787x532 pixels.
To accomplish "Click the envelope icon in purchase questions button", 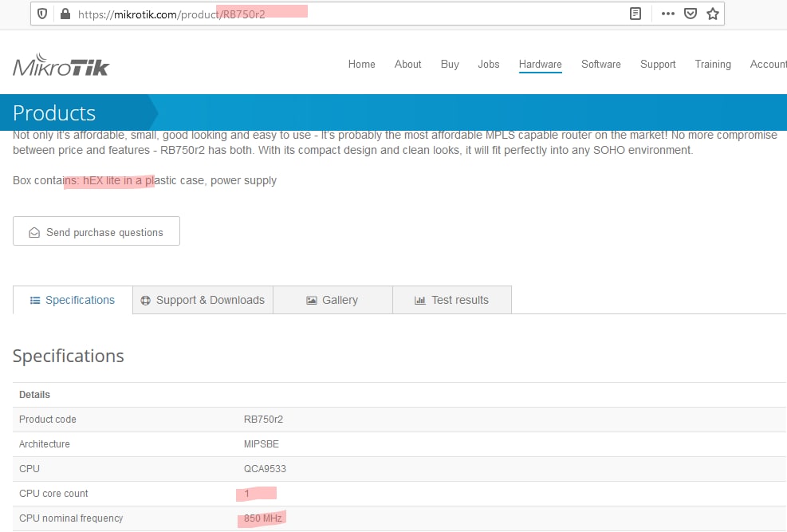I will click(34, 232).
